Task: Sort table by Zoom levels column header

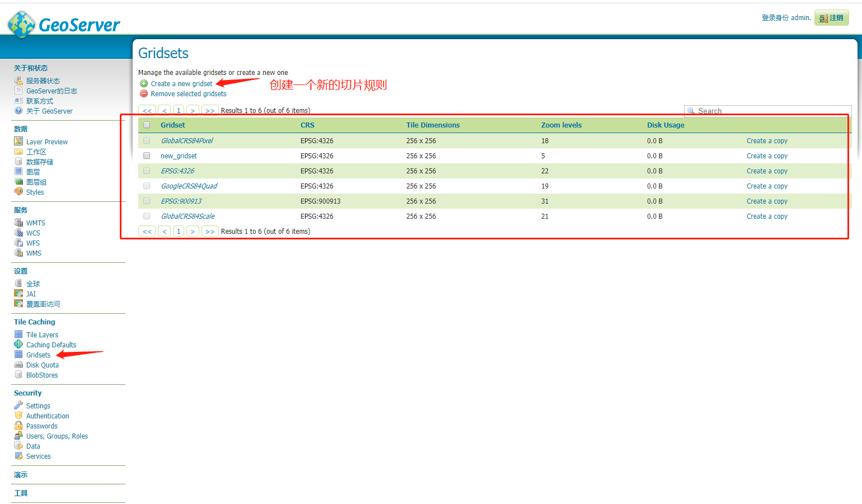Action: 561,125
